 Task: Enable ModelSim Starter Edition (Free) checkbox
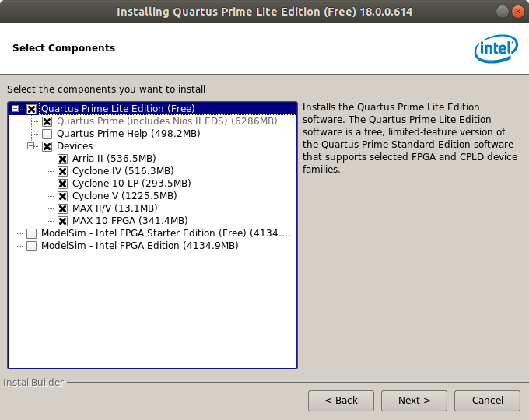(31, 233)
